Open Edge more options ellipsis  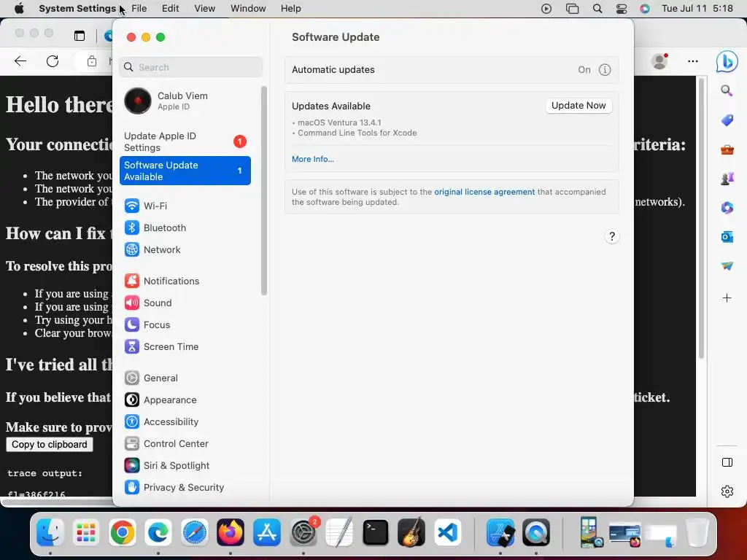point(693,61)
